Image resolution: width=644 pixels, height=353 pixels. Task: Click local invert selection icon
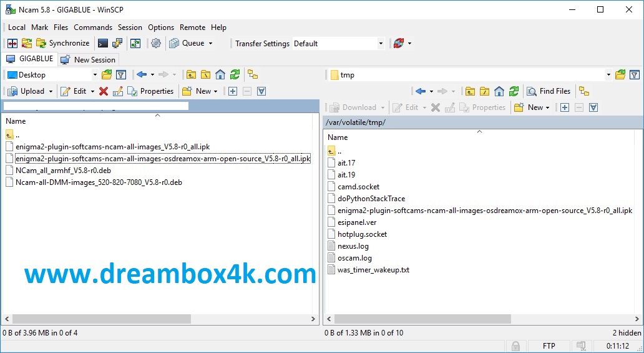pos(261,91)
